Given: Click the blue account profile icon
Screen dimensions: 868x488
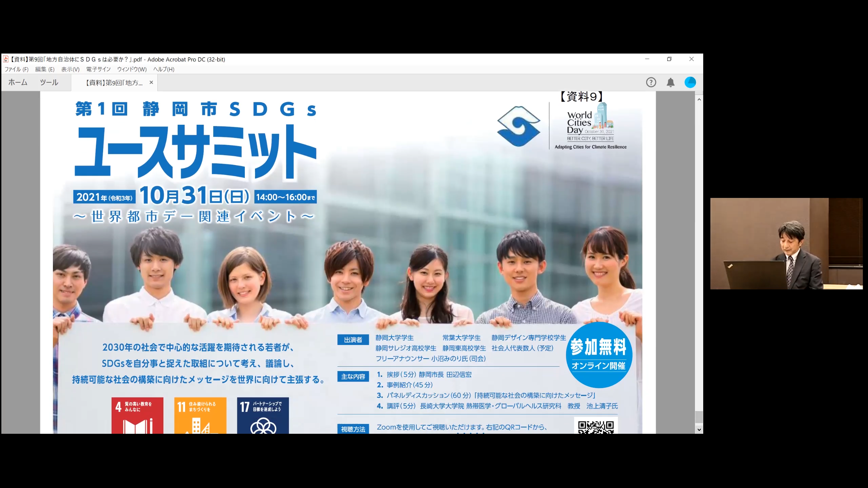Looking at the screenshot, I should pyautogui.click(x=690, y=82).
